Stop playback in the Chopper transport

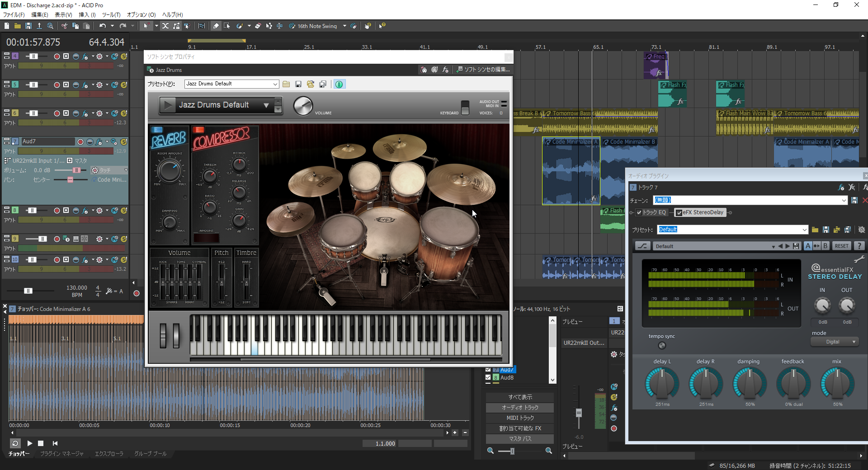coord(41,443)
